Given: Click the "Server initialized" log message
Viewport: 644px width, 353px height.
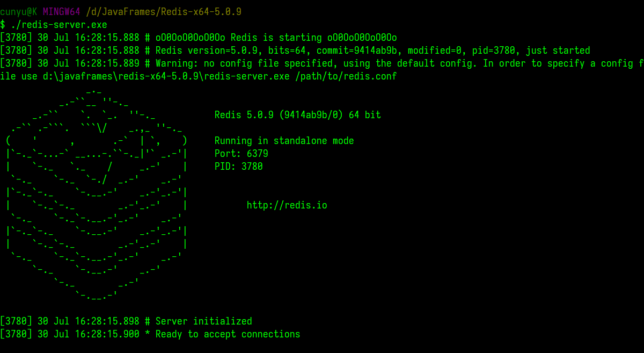Looking at the screenshot, I should click(203, 321).
